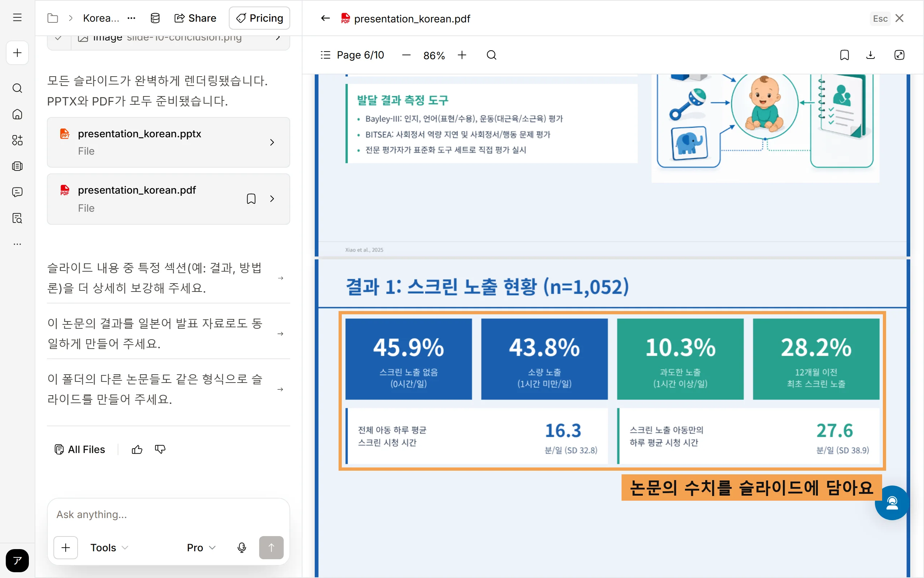Activate microphone voice input

(x=242, y=547)
